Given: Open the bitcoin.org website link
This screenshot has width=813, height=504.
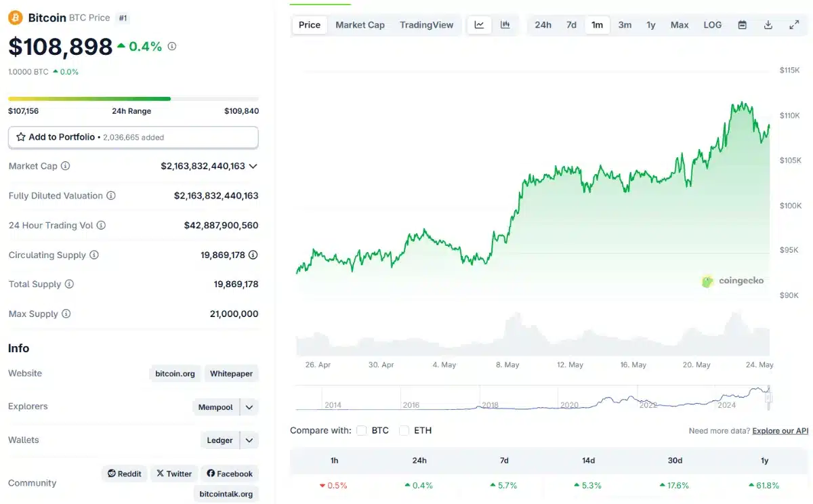Looking at the screenshot, I should [x=175, y=374].
